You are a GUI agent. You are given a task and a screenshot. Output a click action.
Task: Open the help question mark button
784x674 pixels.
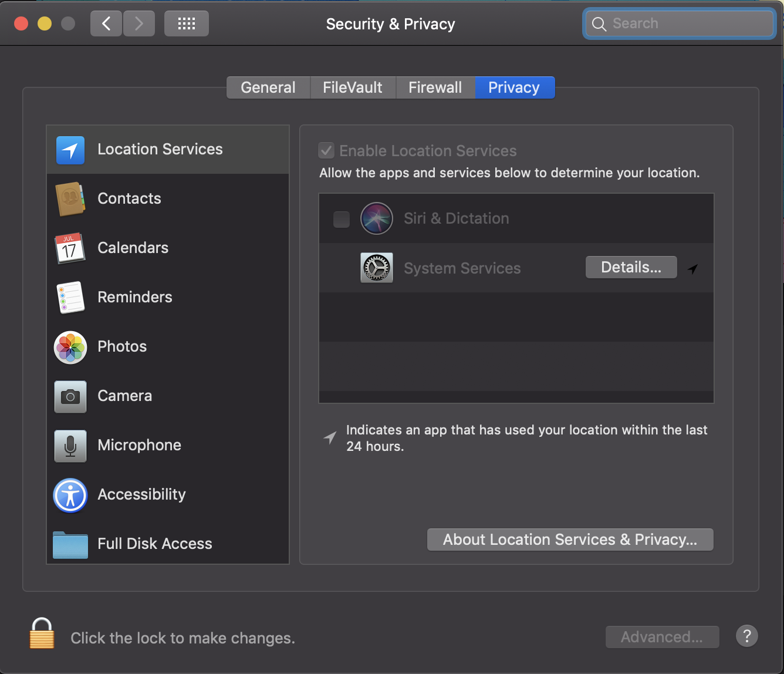[746, 636]
